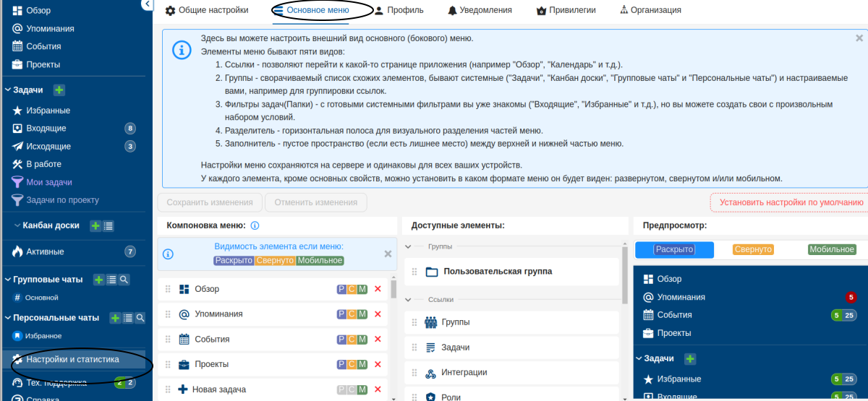The height and width of the screenshot is (401, 868).
Task: Remove Упоминания from menu layout
Action: [x=377, y=314]
